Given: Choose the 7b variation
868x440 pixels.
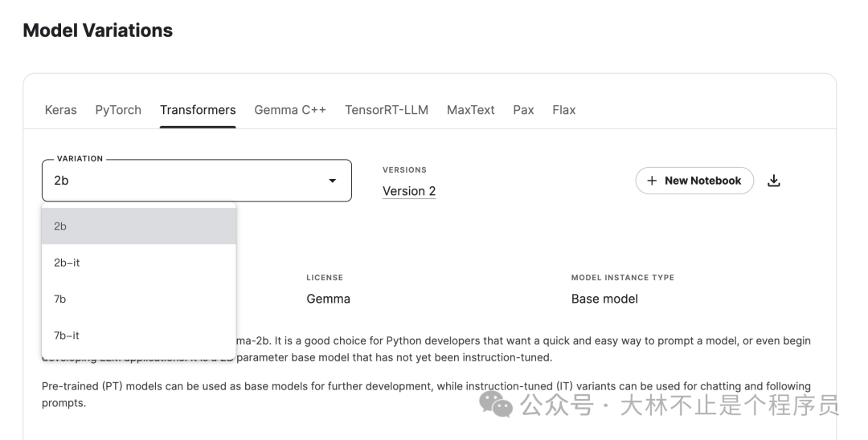Looking at the screenshot, I should pyautogui.click(x=139, y=299).
